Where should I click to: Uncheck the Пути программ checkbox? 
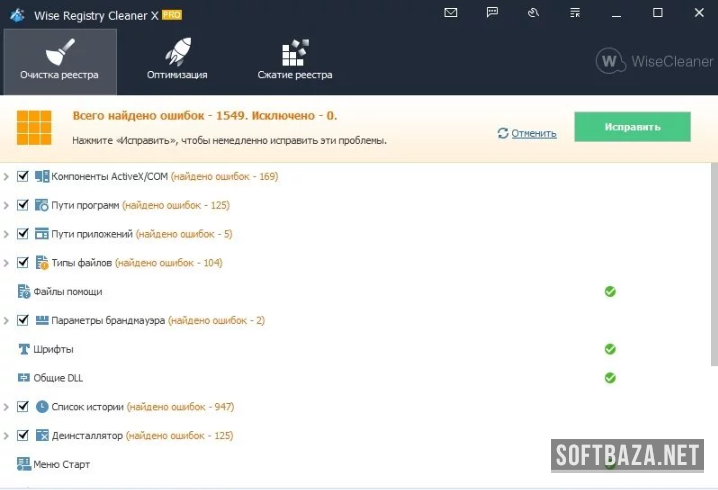[x=23, y=205]
